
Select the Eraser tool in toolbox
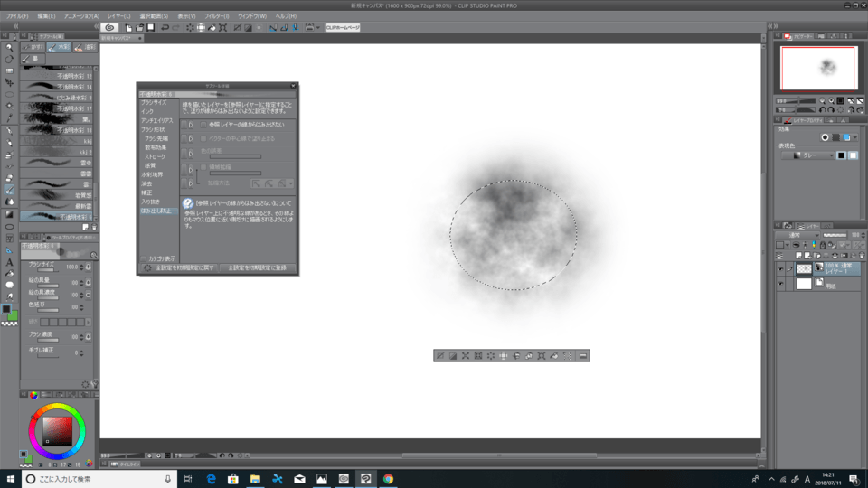point(9,178)
